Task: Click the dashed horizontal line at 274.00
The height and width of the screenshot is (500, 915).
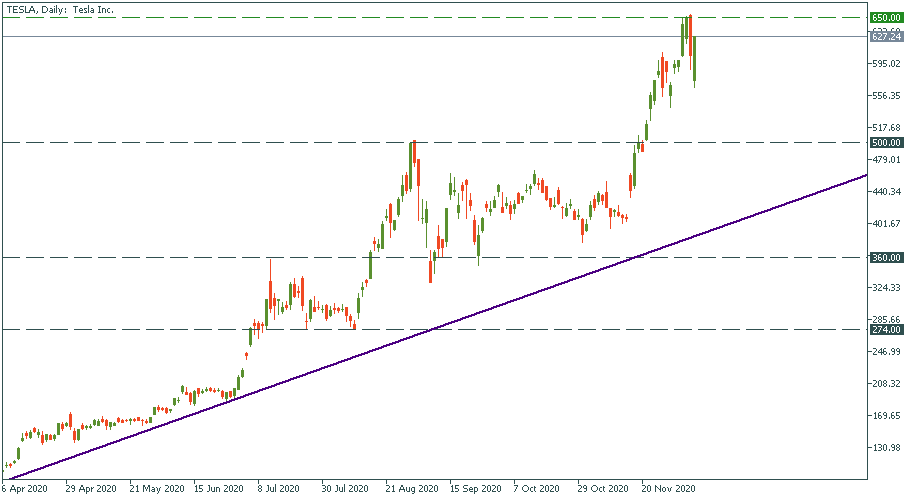Action: 150,329
